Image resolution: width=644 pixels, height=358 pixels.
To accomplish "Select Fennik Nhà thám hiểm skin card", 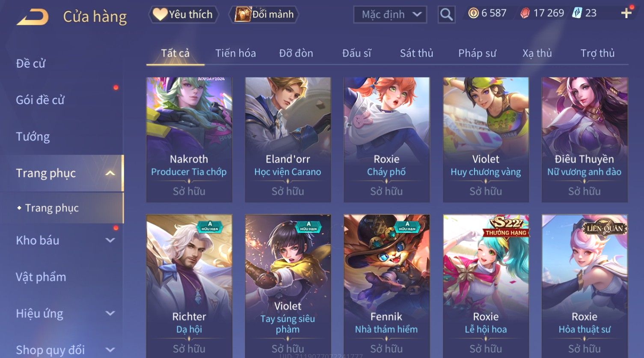I will [x=386, y=286].
